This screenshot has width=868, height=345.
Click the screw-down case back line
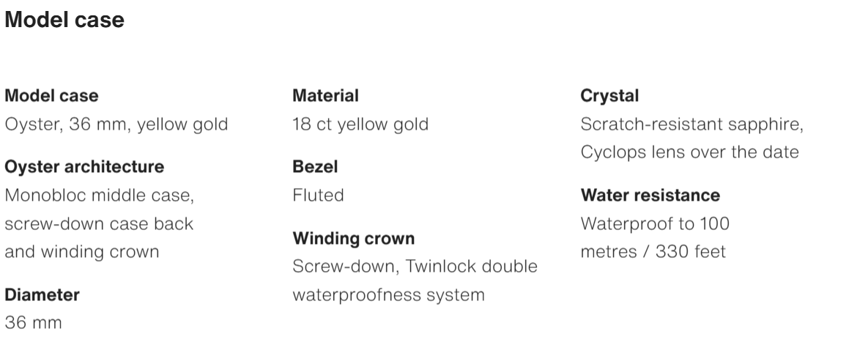[99, 223]
